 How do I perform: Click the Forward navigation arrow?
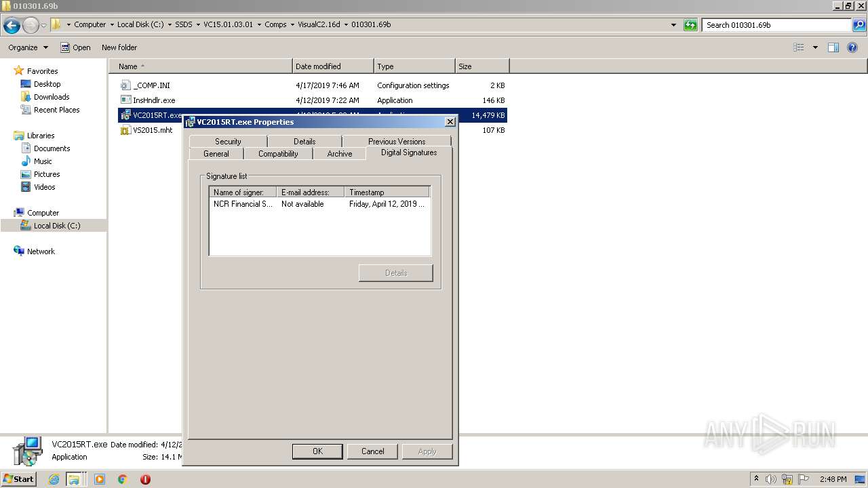(31, 25)
